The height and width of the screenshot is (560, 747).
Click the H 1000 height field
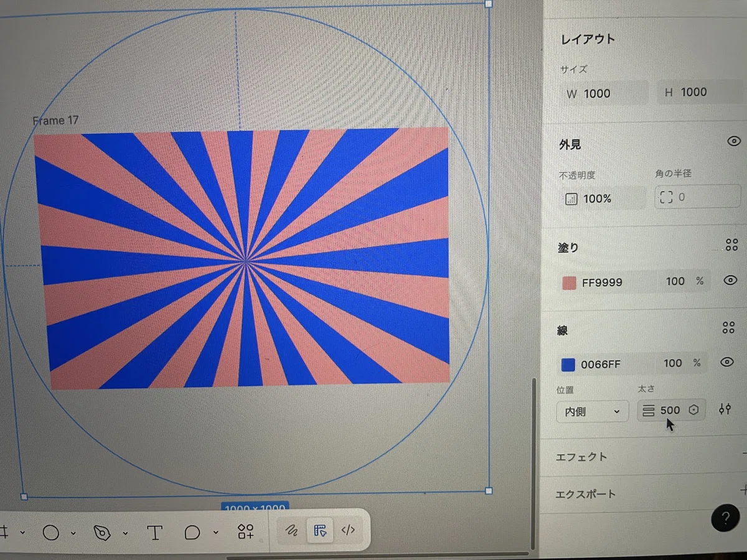point(700,92)
